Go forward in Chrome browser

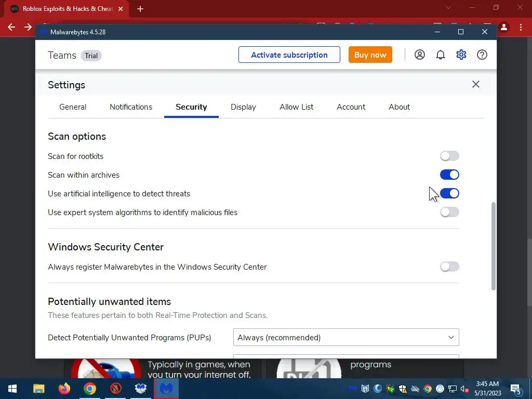click(x=28, y=27)
